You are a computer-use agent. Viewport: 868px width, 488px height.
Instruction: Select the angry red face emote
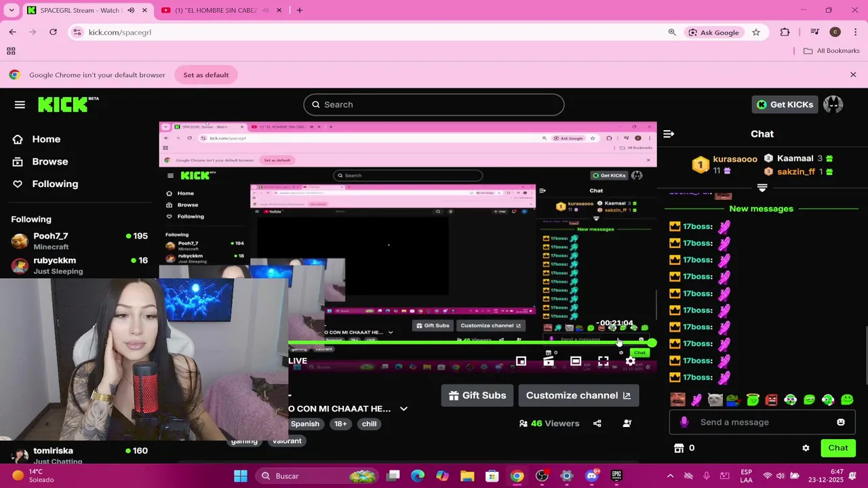(772, 400)
